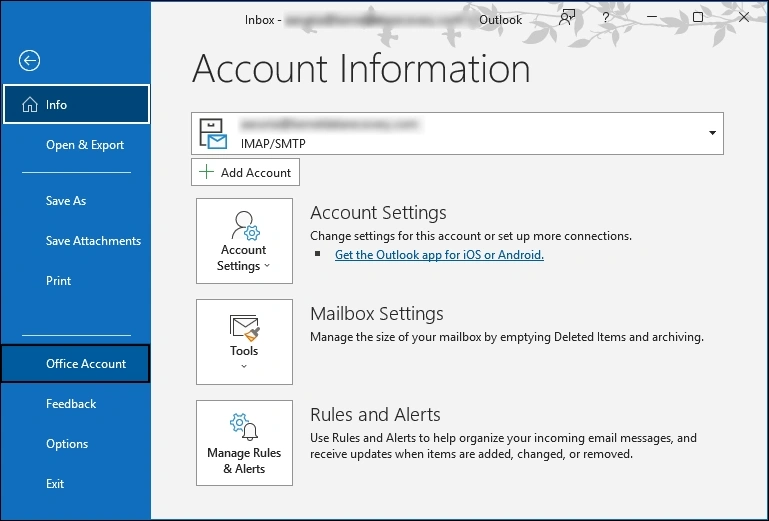This screenshot has height=521, width=769.
Task: Click the mailbox account icon next to IMAP/SMTP
Action: click(213, 133)
